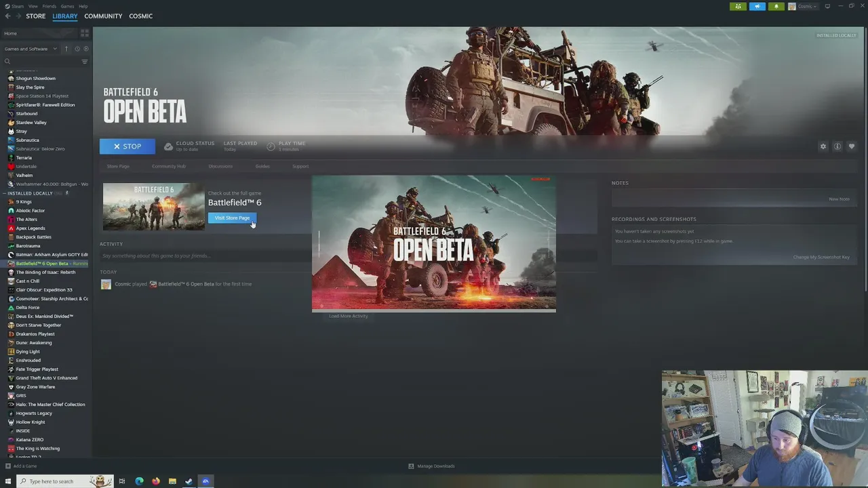The image size is (868, 488).
Task: Open the EA app on taskbar
Action: 205,481
